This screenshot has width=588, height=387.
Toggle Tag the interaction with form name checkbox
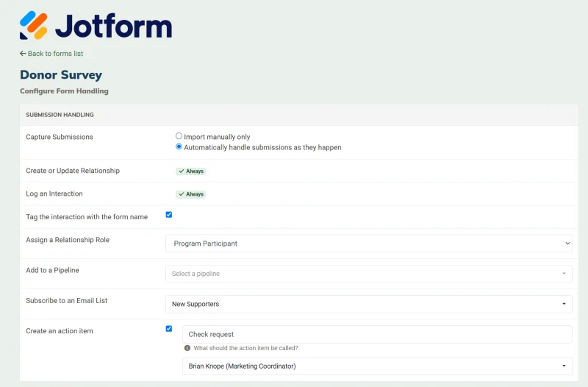169,215
